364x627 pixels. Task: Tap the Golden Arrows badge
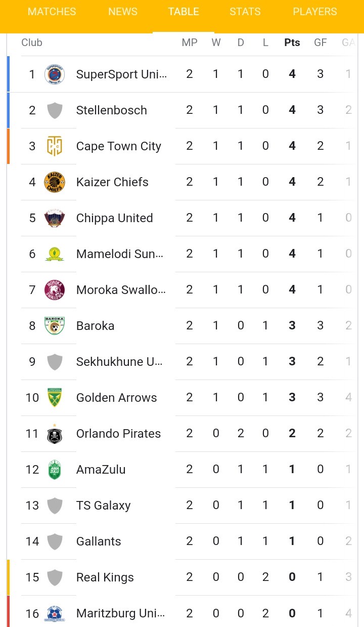tap(55, 398)
